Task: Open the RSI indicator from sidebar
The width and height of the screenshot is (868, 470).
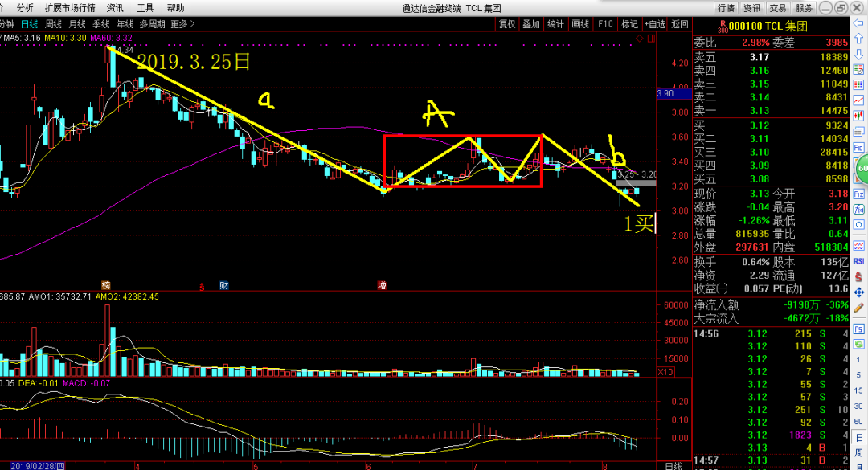Action: tap(858, 261)
